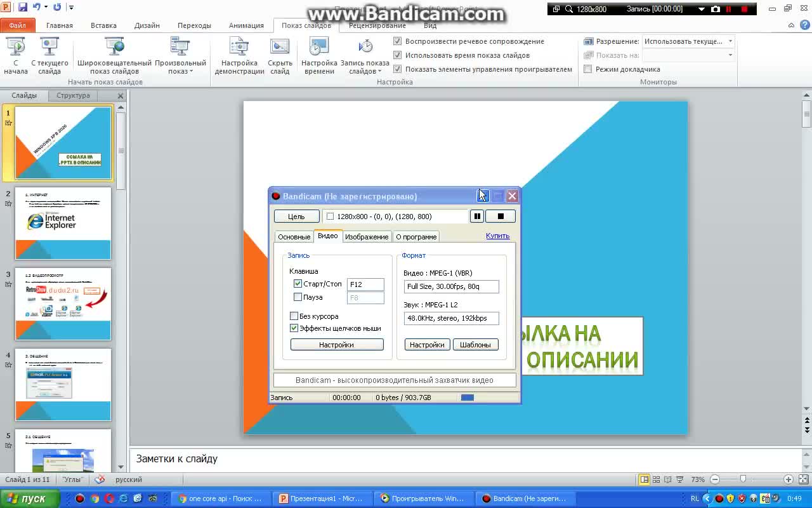The width and height of the screenshot is (812, 508).
Task: Open the Файл tab
Action: [18, 25]
